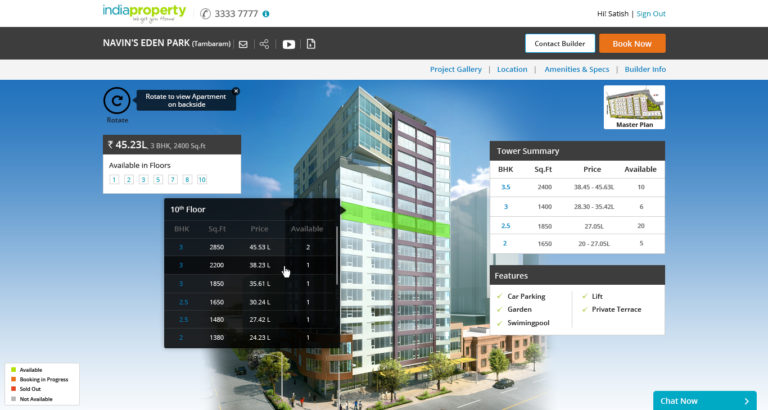Click the green Available legend swatch
Viewport: 768px width, 410px height.
(13, 370)
